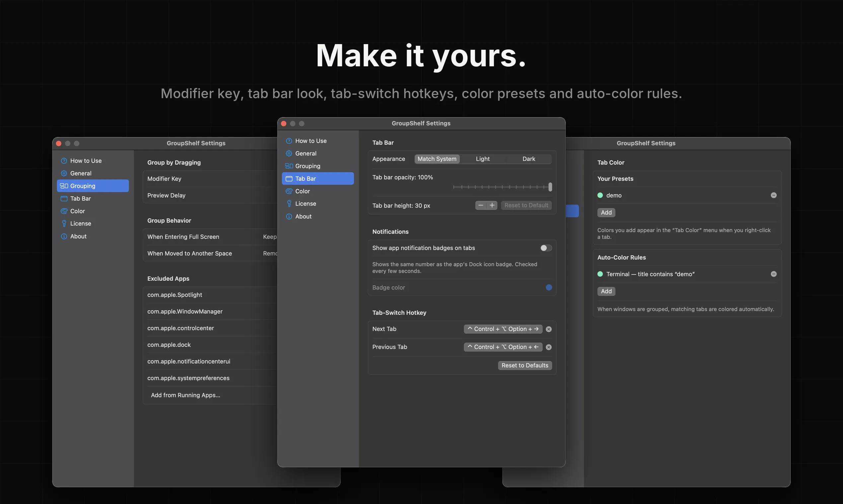Open About info item in Tab Bar settings window
Image resolution: width=843 pixels, height=504 pixels.
[x=318, y=216]
